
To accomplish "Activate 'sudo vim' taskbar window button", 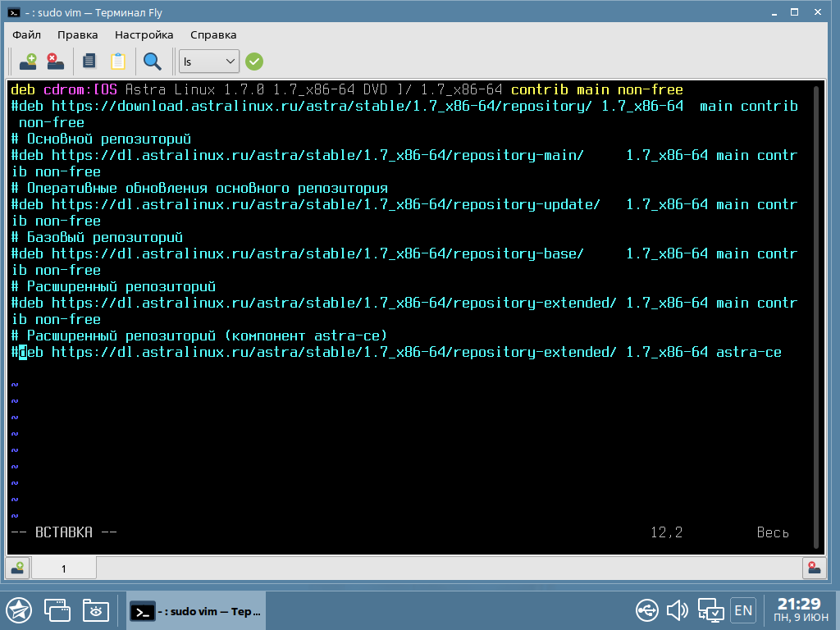I will point(196,610).
